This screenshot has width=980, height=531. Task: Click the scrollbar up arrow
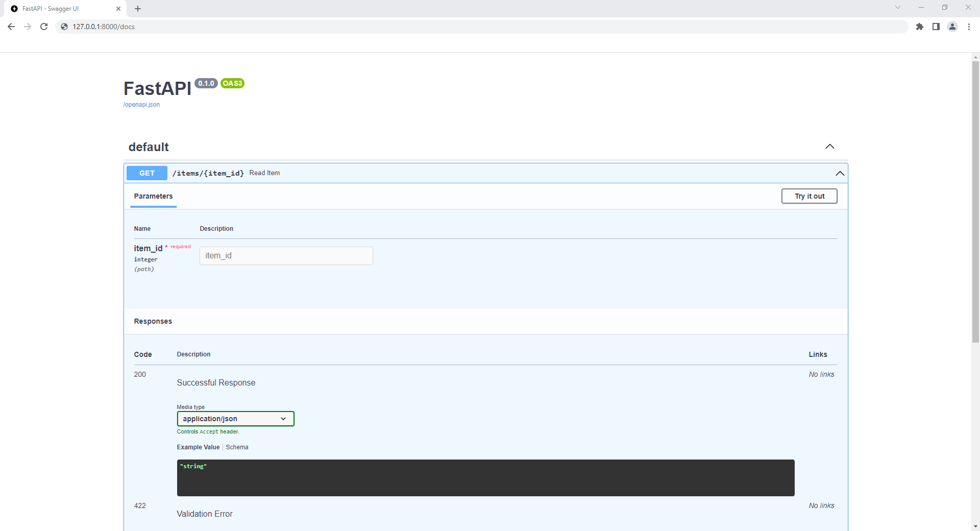click(975, 57)
